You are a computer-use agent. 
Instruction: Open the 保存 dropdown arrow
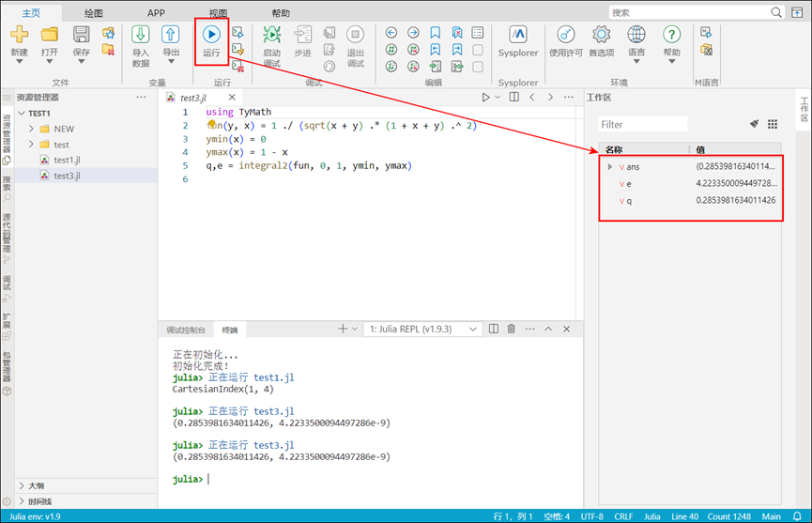[81, 62]
